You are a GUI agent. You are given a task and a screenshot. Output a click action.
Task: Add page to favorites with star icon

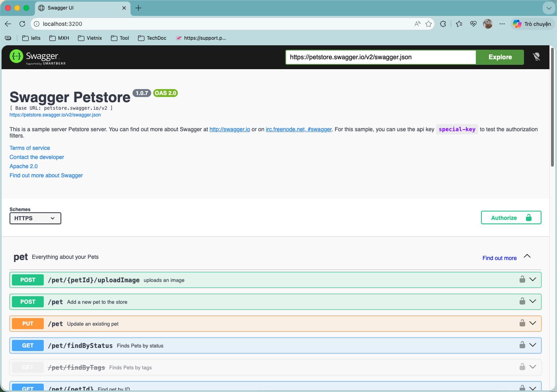click(x=428, y=24)
